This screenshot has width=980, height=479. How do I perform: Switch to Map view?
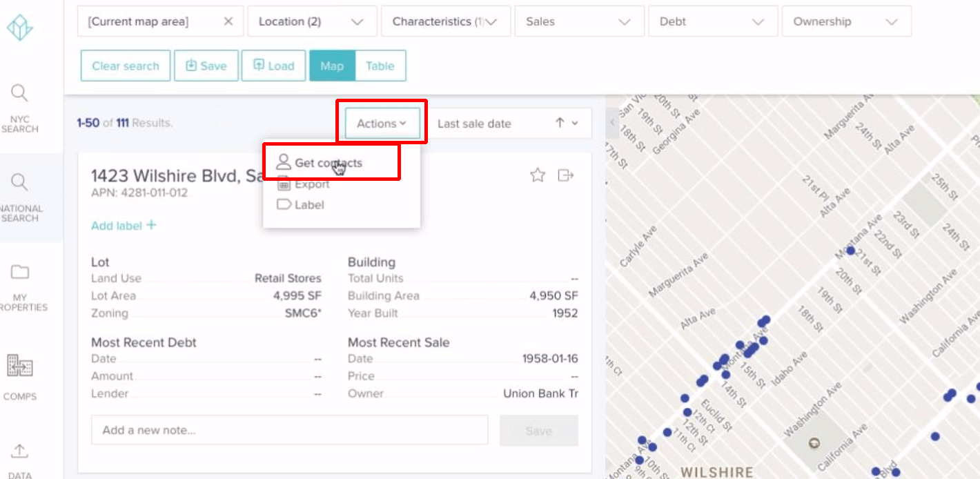[x=332, y=66]
